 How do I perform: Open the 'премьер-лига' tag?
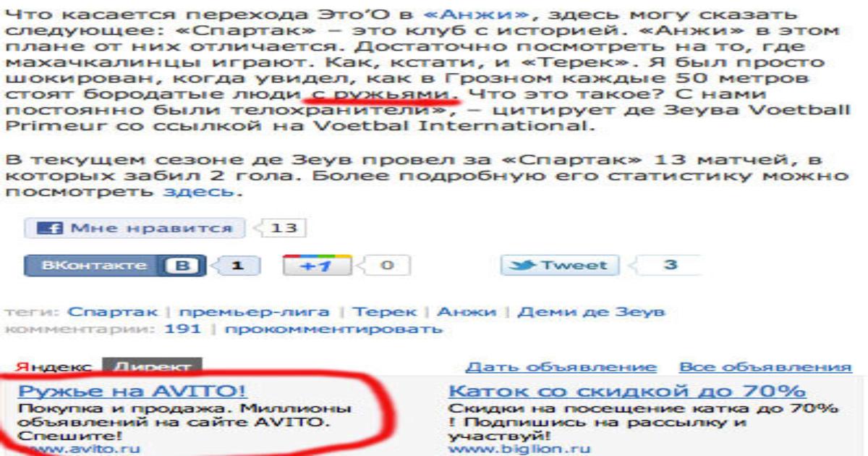pyautogui.click(x=254, y=312)
